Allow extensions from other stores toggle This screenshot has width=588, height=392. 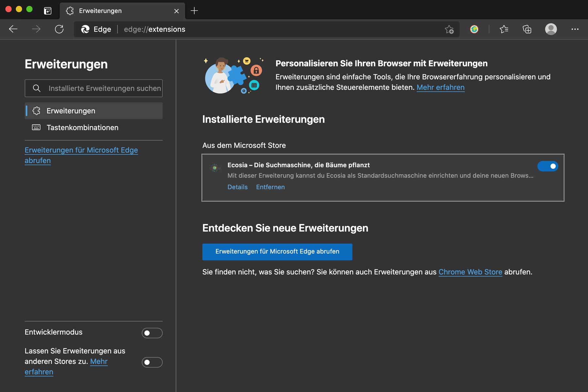click(152, 362)
